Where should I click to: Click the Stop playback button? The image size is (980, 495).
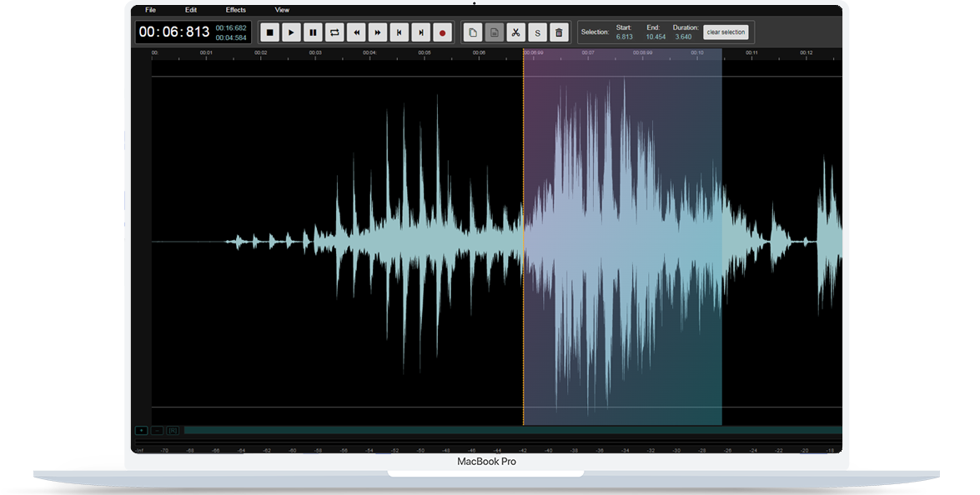tap(269, 33)
